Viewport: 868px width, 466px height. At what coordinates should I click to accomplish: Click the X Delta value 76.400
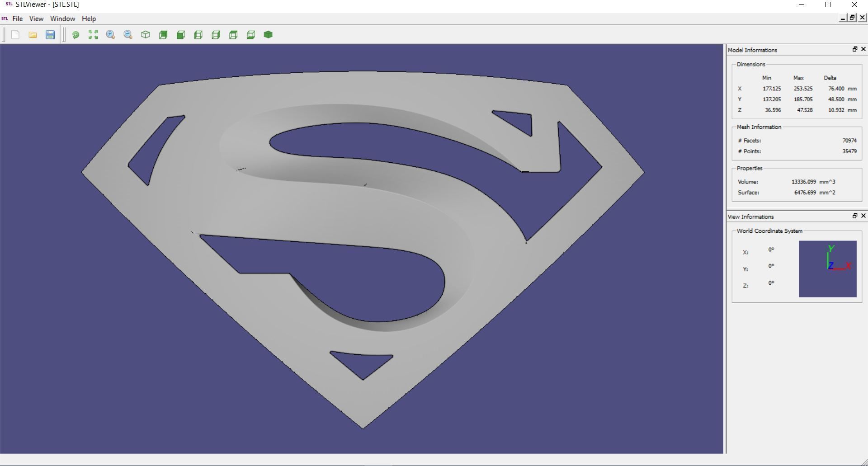tap(836, 89)
